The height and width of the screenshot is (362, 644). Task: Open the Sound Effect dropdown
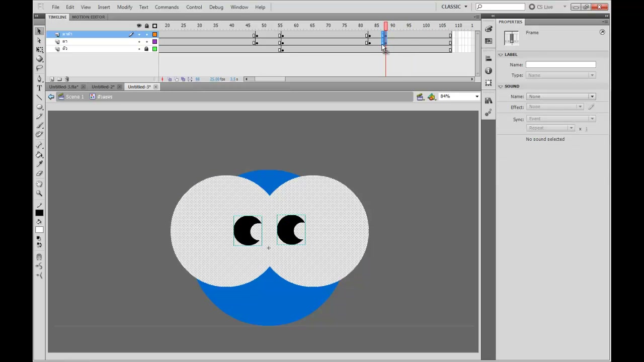[x=555, y=107]
